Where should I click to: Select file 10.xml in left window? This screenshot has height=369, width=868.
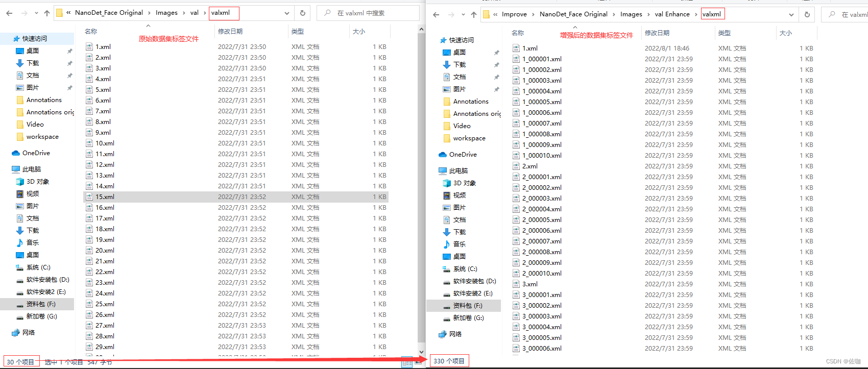105,143
